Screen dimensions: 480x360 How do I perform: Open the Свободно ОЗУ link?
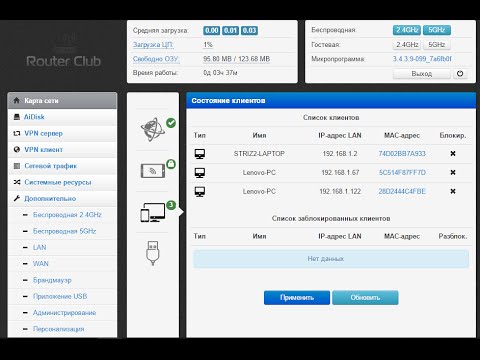(x=156, y=59)
